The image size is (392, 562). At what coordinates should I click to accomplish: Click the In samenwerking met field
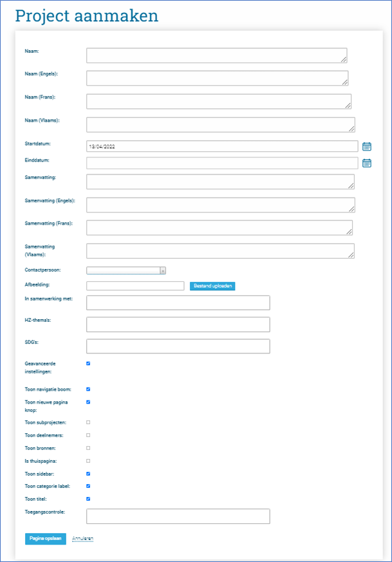coord(178,303)
